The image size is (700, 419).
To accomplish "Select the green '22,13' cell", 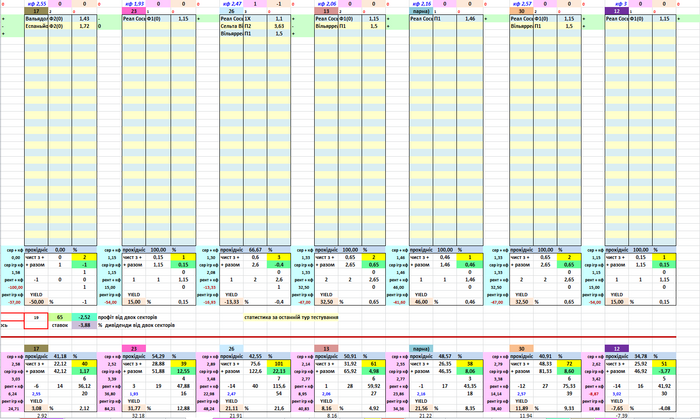I will [x=279, y=371].
